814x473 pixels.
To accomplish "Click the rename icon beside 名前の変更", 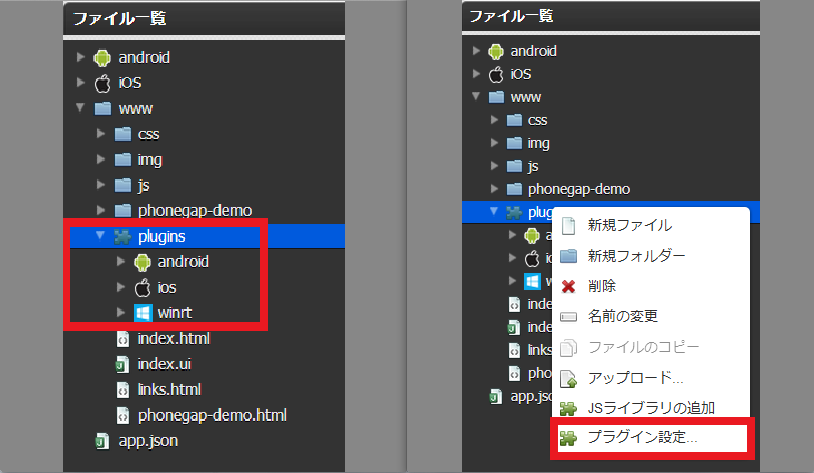I will pyautogui.click(x=569, y=317).
